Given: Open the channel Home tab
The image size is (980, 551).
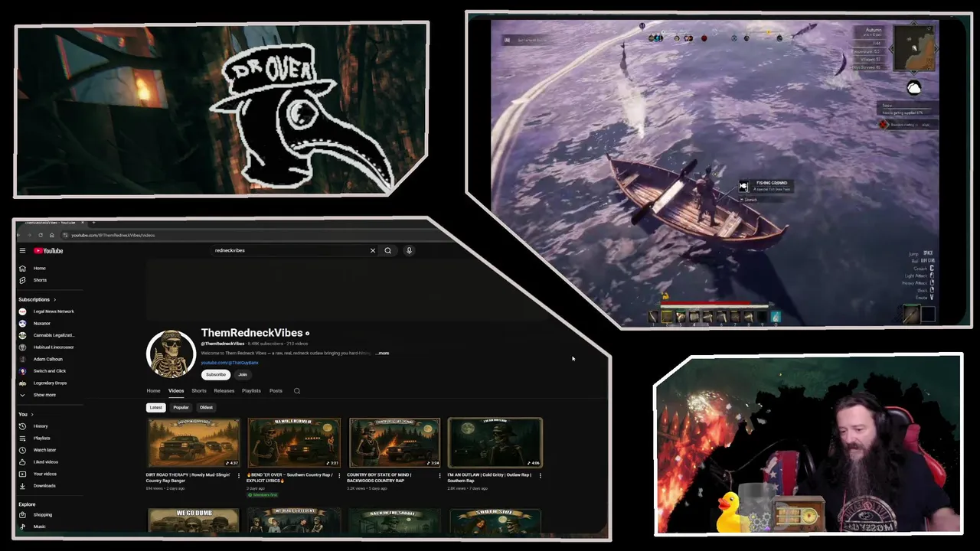Looking at the screenshot, I should click(154, 391).
